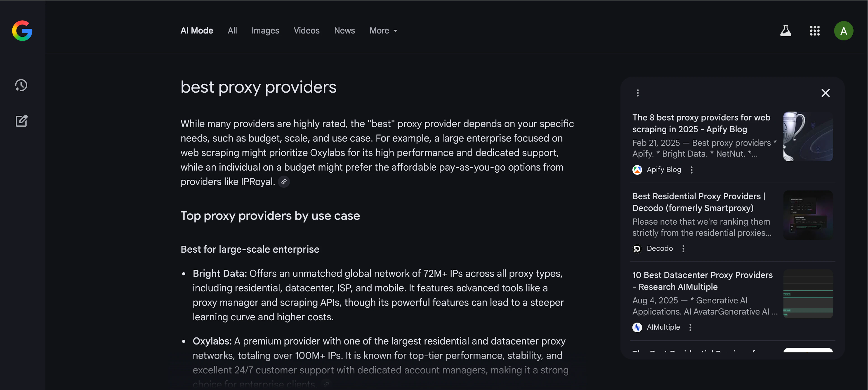Open options next to Apify Blog source
Screen dimensions: 868x390
coord(691,170)
